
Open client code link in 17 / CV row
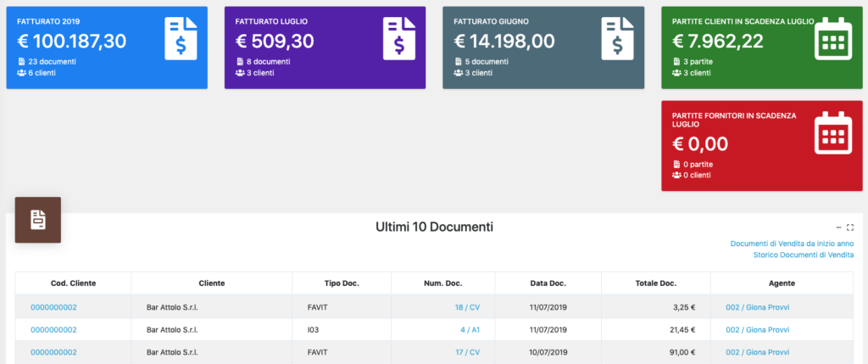click(53, 352)
